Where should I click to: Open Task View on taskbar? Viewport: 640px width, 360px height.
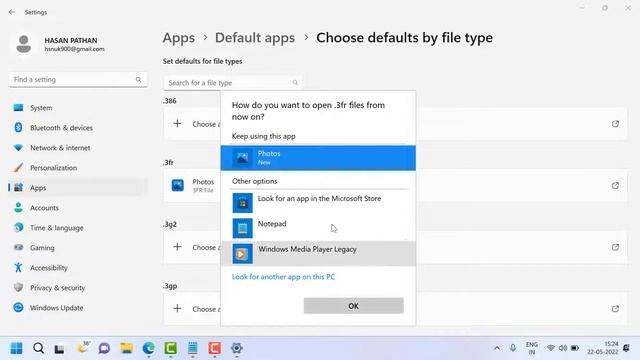point(60,349)
